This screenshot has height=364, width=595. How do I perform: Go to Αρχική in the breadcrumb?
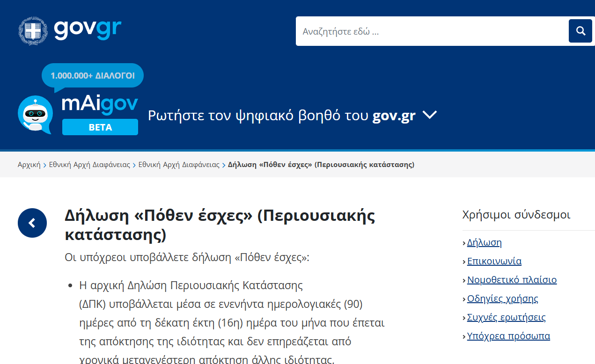29,165
